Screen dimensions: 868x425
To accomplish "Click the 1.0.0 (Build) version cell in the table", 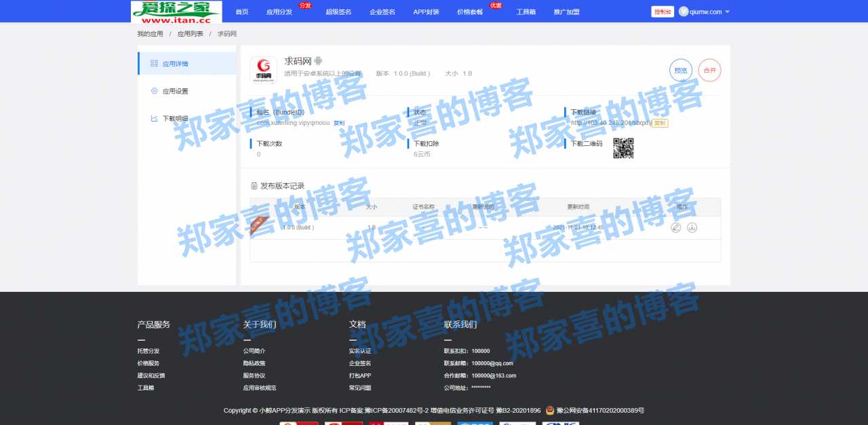I will [x=298, y=227].
